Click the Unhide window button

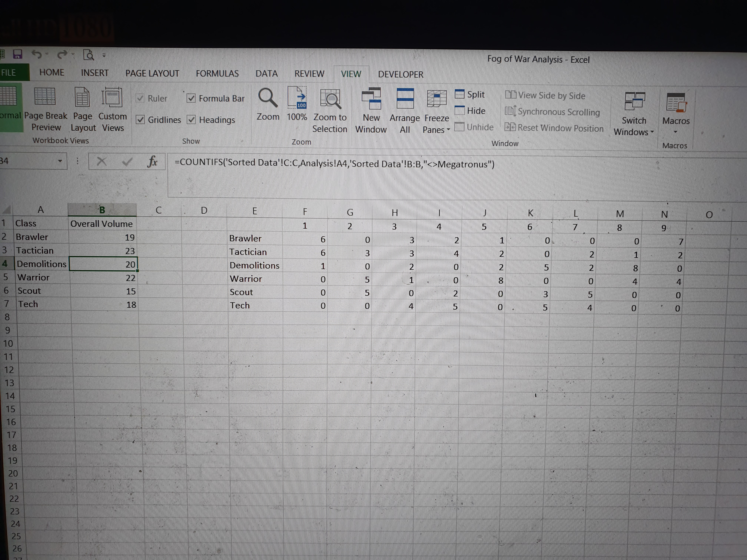[474, 127]
